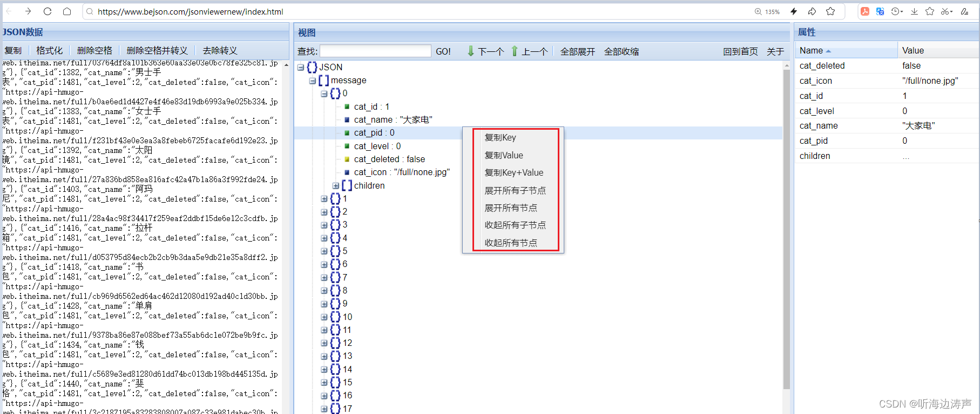980x414 pixels.
Task: Expand tree node 1
Action: click(324, 199)
